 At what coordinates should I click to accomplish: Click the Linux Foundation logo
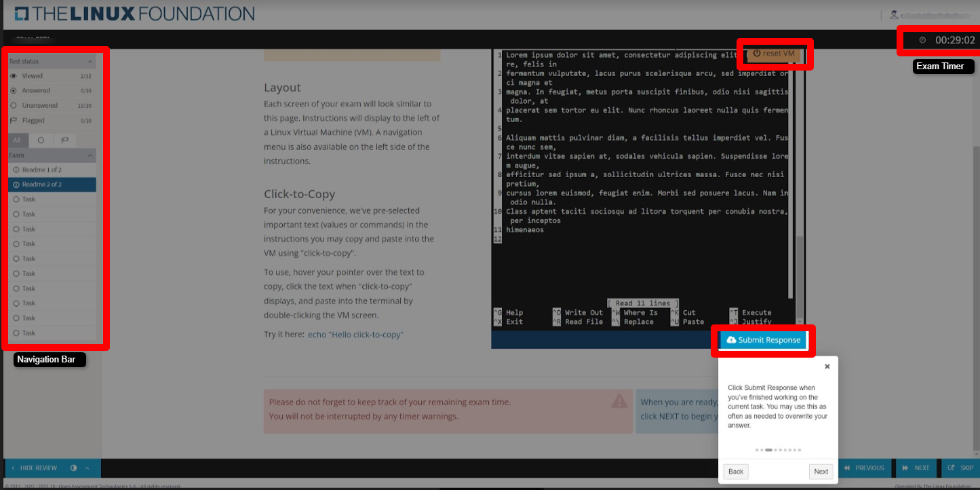point(134,14)
